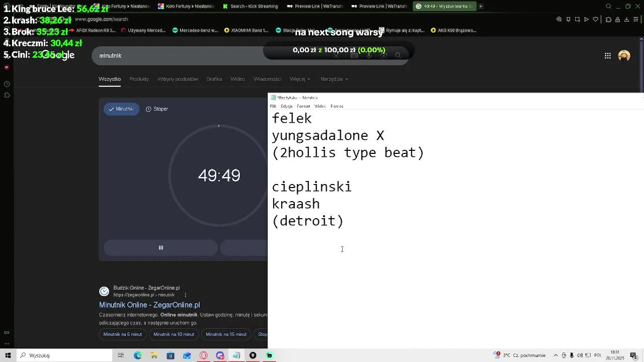Viewport: 644px width, 362px height.
Task: Open Używany Merced... bookmark
Action: (143, 30)
